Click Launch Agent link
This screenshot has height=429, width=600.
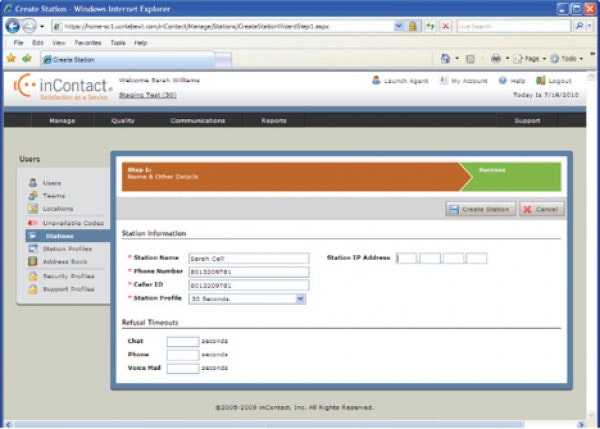pyautogui.click(x=400, y=80)
